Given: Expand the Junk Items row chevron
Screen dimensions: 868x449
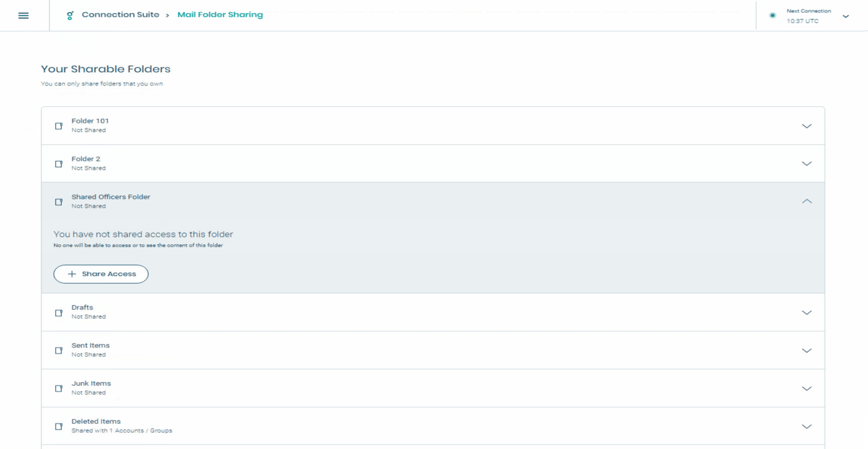Looking at the screenshot, I should 806,389.
